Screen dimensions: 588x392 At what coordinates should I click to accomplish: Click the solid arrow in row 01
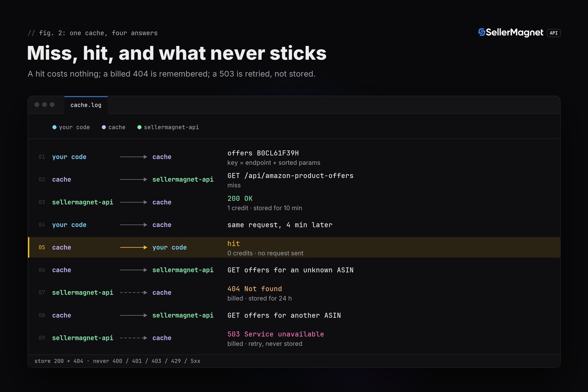point(134,157)
